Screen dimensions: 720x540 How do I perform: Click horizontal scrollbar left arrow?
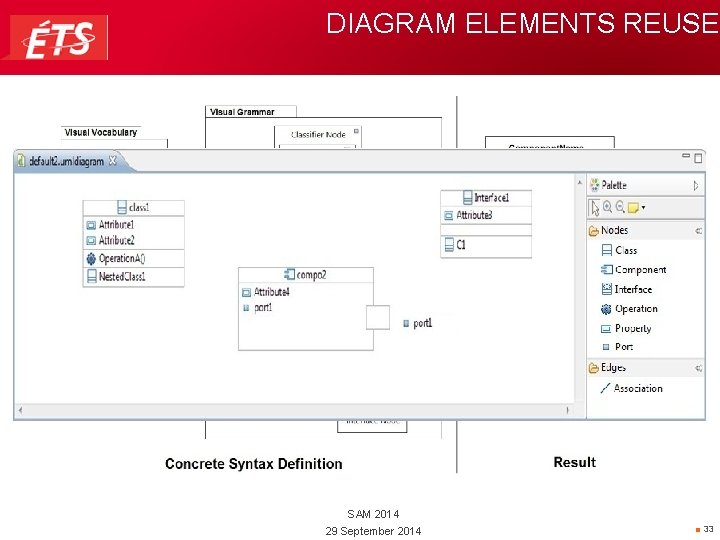[21, 410]
